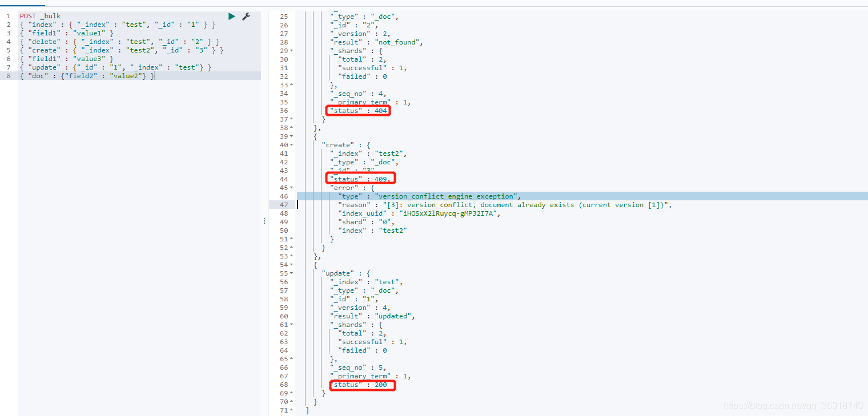
Task: Fold the create block at line 40
Action: point(292,145)
